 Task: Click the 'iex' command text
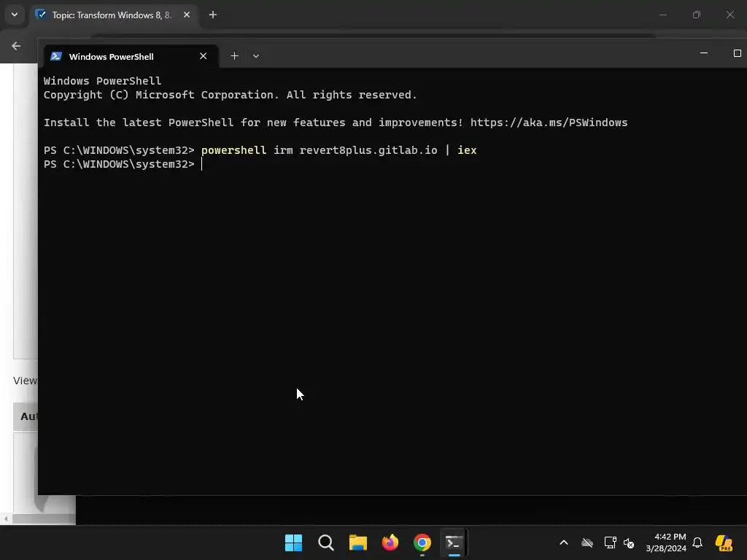467,150
